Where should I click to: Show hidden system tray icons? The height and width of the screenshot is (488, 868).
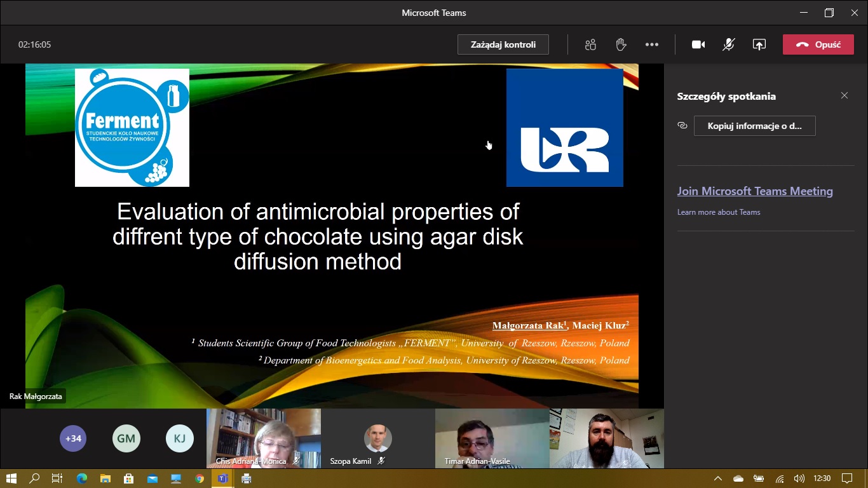(718, 478)
